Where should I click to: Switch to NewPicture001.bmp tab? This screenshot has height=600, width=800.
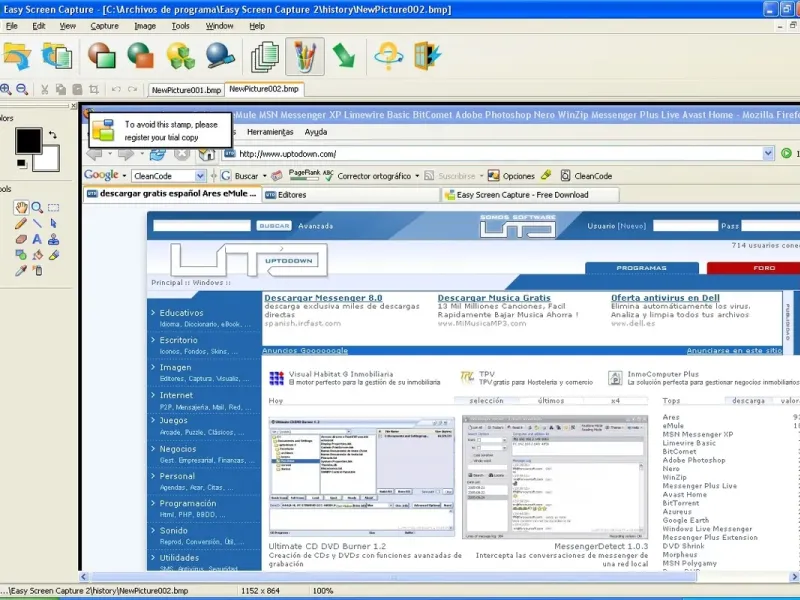(x=186, y=90)
